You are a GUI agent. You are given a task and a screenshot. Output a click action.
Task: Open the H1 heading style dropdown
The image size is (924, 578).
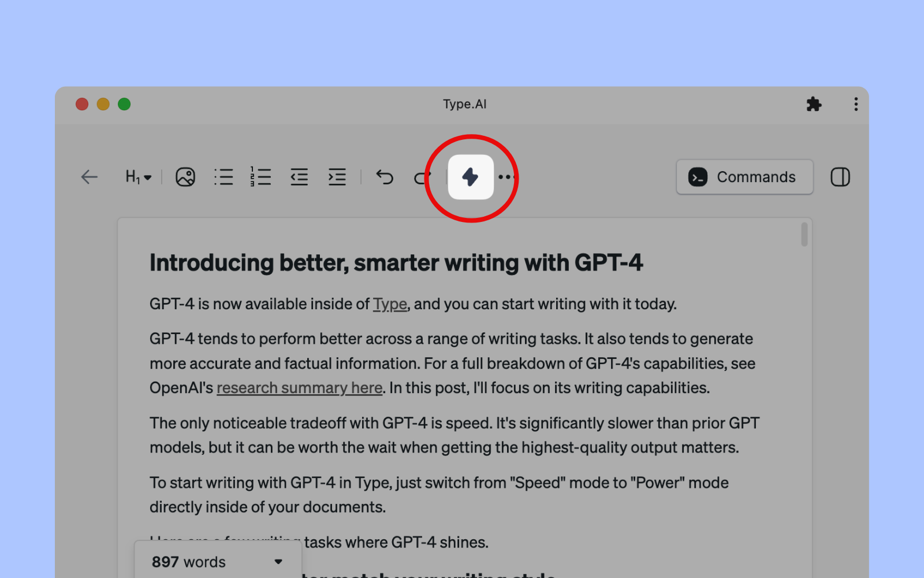pos(139,177)
